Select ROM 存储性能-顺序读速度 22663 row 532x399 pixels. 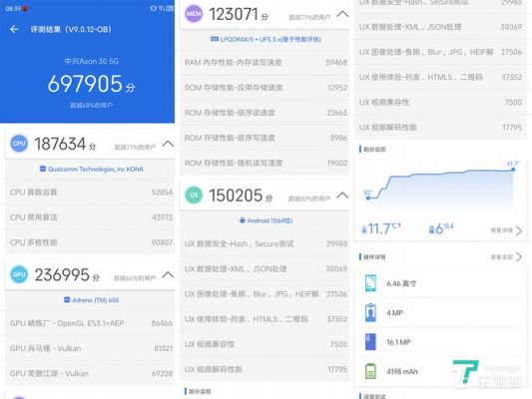click(x=265, y=113)
